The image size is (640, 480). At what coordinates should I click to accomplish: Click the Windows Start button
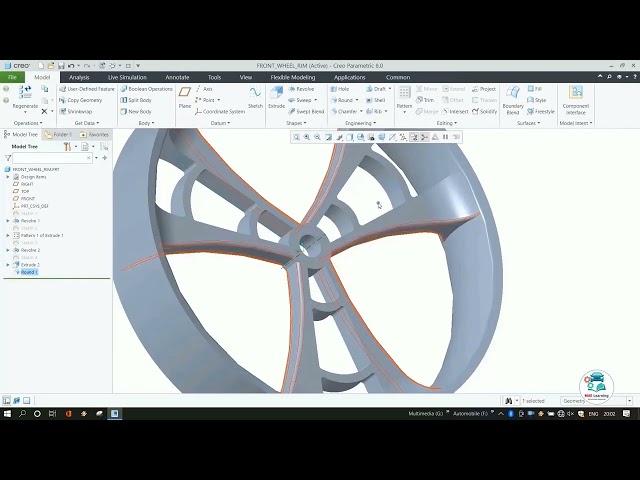(x=7, y=413)
